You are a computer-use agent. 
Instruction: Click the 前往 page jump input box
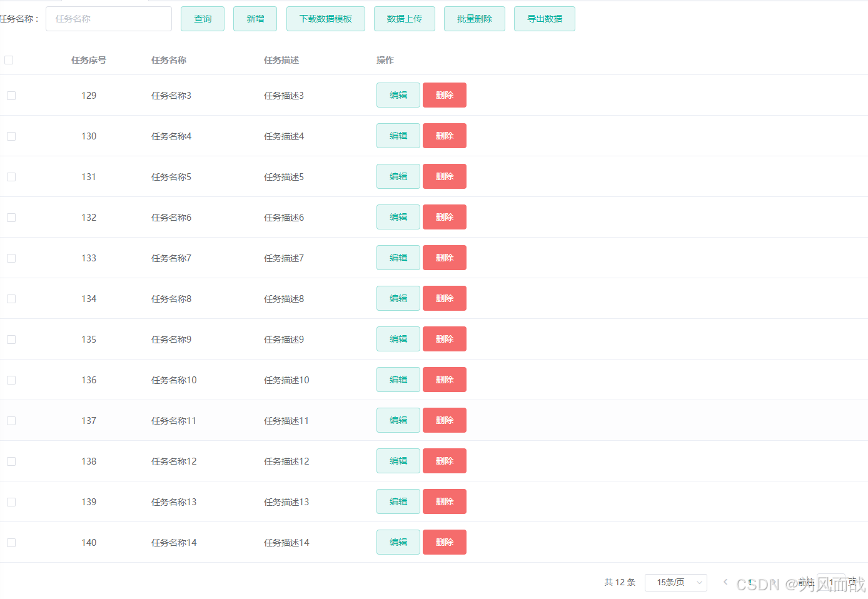[x=832, y=582]
